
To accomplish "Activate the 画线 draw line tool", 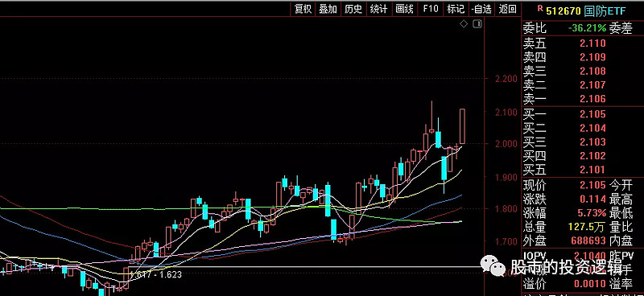I will [x=404, y=9].
